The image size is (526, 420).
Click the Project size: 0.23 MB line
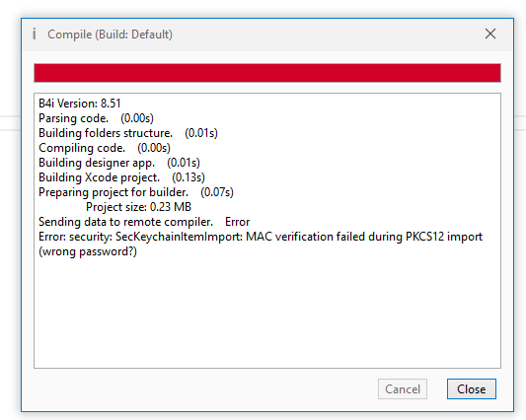coord(138,207)
